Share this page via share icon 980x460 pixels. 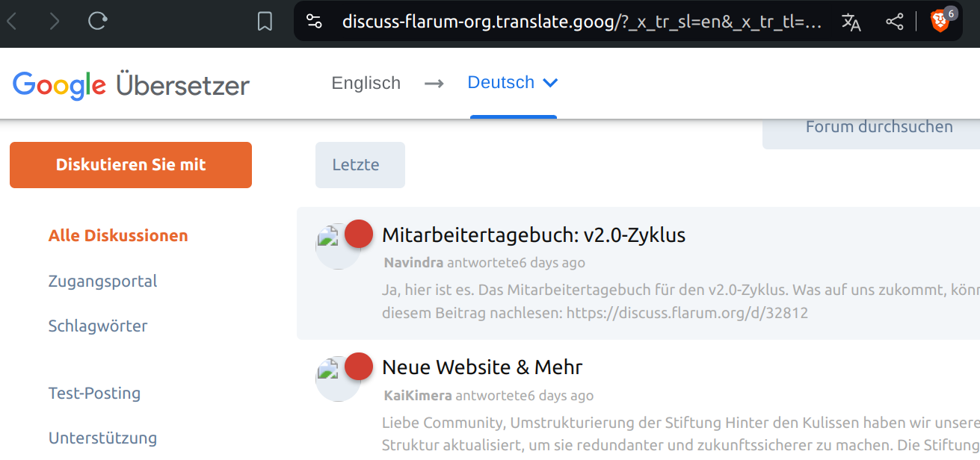(894, 22)
